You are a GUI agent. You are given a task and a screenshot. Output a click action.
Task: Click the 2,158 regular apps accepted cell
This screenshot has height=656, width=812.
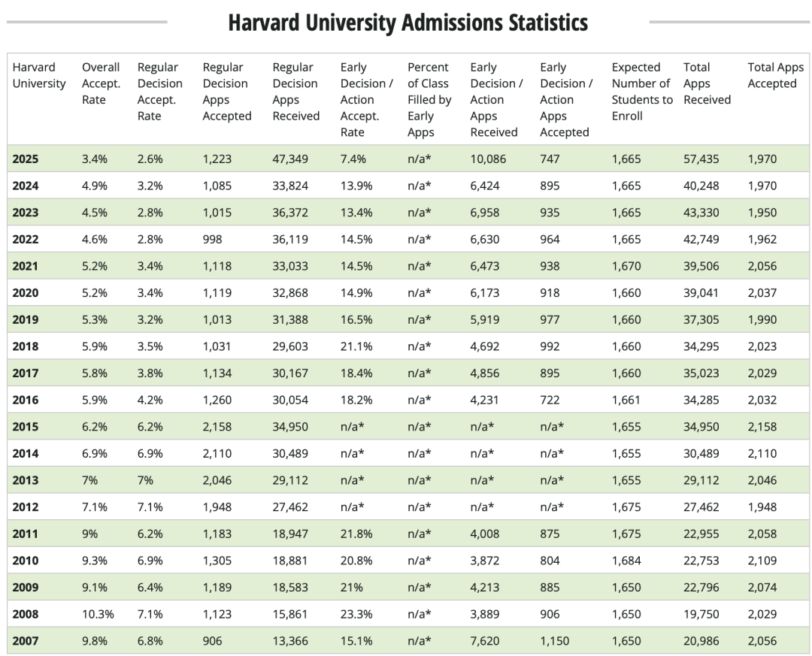[x=217, y=427]
